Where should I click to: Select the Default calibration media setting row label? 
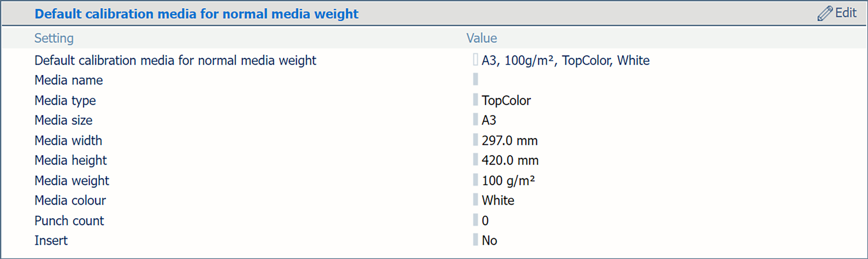(x=175, y=60)
